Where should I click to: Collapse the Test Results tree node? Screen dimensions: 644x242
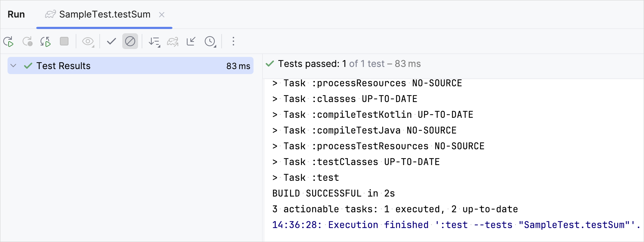click(13, 66)
